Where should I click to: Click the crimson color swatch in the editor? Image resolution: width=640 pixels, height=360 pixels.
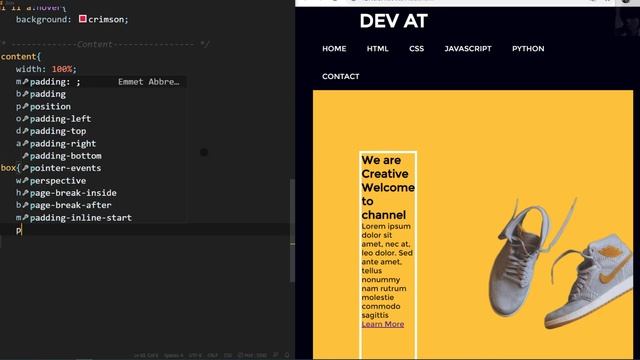pyautogui.click(x=82, y=19)
